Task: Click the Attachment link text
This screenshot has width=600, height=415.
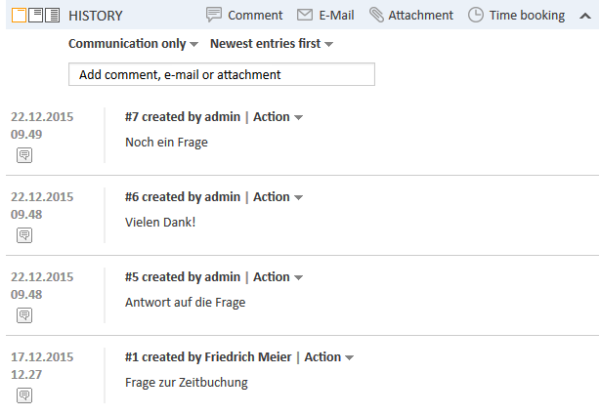Action: (x=421, y=16)
